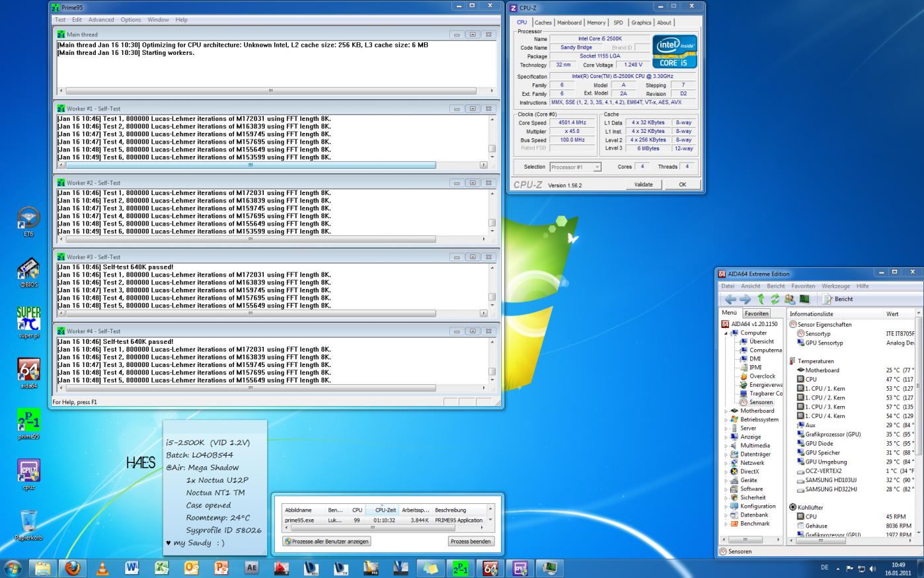Open the Ansicht menu in AIDA64
The image size is (924, 578).
coord(750,286)
